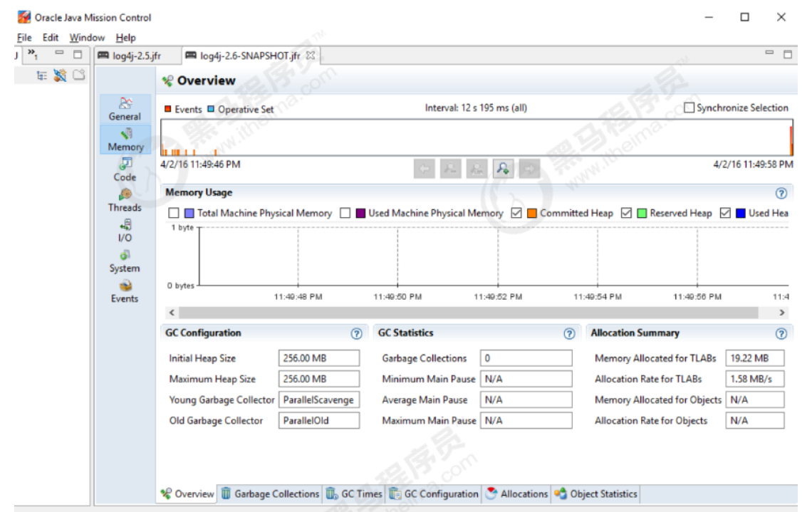Viewport: 812px width, 512px height.
Task: Click Allocation Rate for TLABs field
Action: [754, 379]
